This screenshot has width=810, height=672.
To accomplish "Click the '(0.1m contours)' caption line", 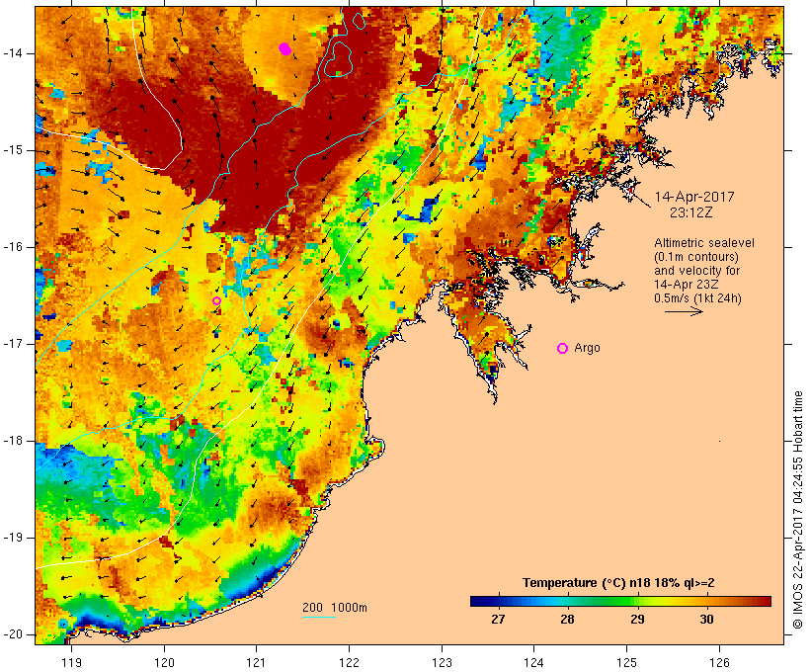I will pyautogui.click(x=696, y=256).
